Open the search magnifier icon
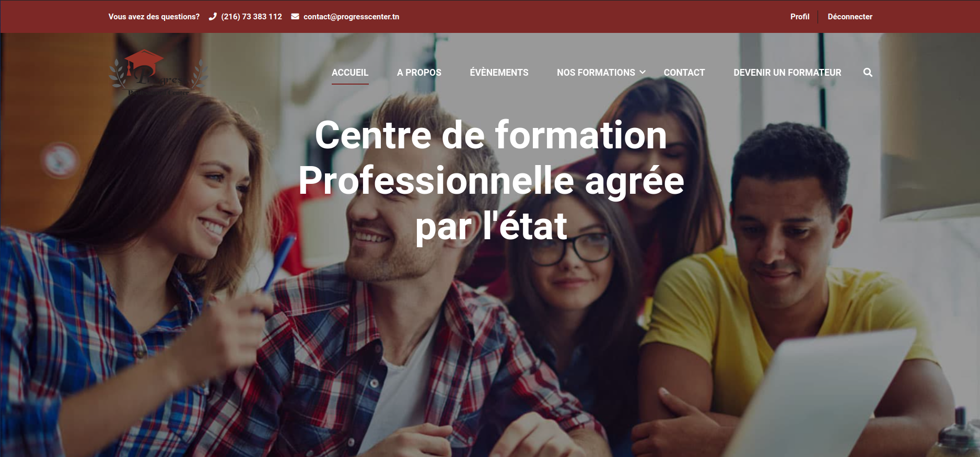Viewport: 980px width, 457px height. [868, 73]
